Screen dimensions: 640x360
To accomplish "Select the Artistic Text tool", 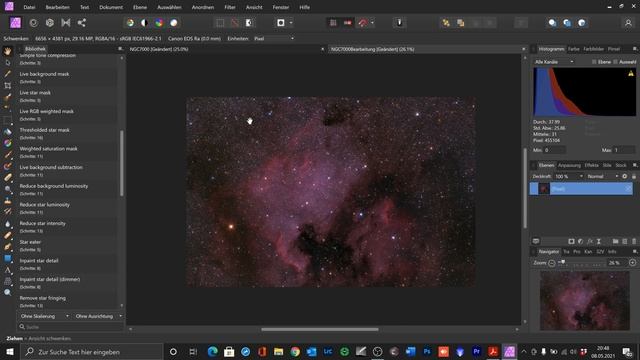I will pos(7,270).
